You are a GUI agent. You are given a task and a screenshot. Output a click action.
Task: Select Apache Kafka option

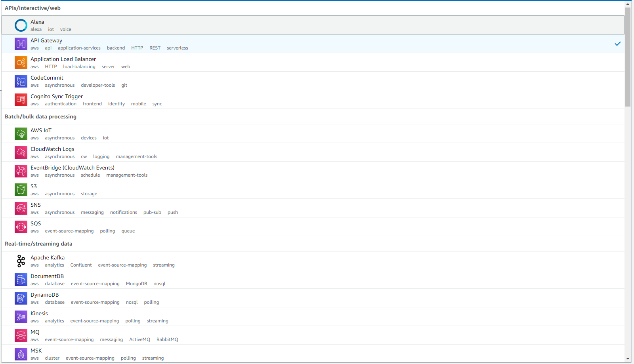click(x=313, y=261)
